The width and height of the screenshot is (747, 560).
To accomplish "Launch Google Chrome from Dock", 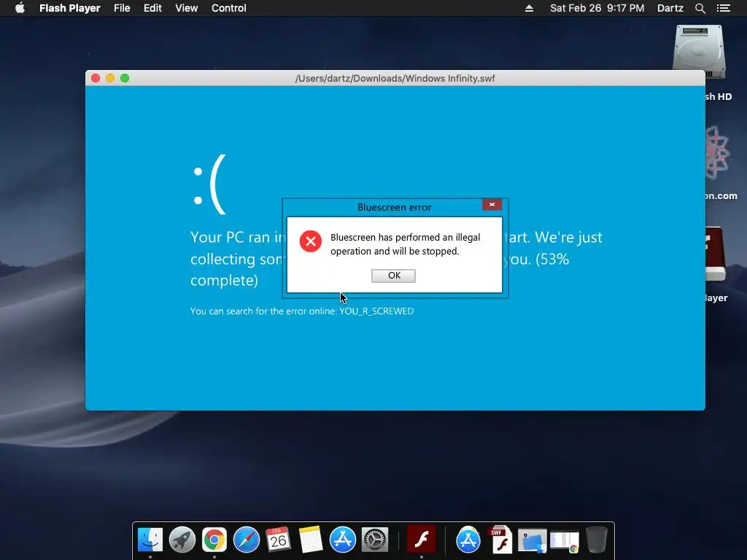I will click(214, 540).
